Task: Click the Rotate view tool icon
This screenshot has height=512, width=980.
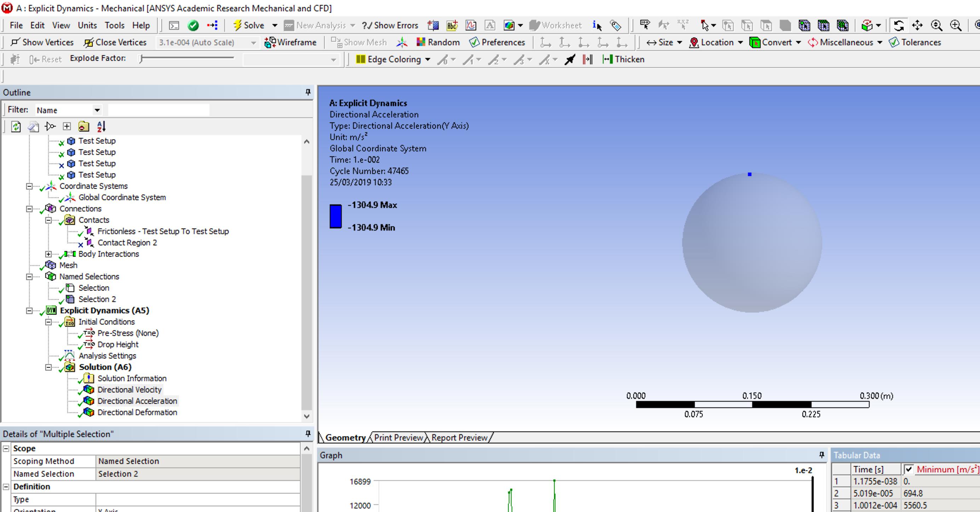Action: pos(899,25)
